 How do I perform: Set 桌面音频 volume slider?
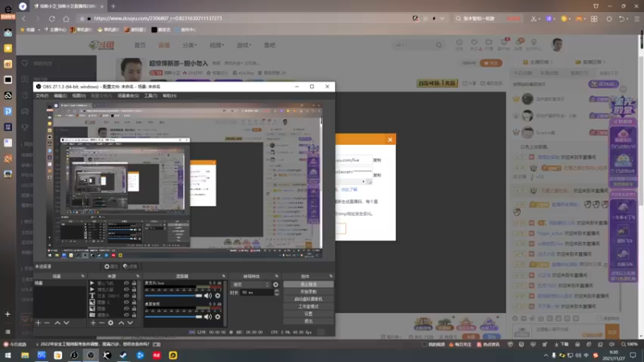[173, 316]
